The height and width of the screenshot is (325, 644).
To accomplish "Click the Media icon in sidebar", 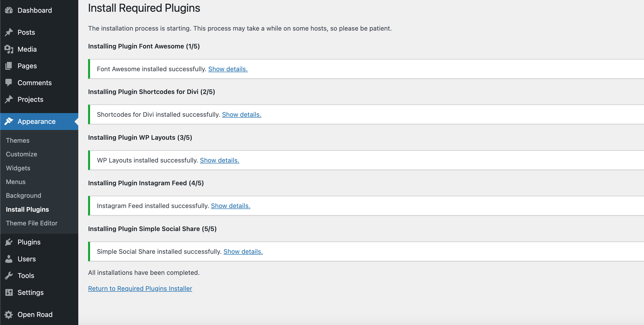I will 9,49.
